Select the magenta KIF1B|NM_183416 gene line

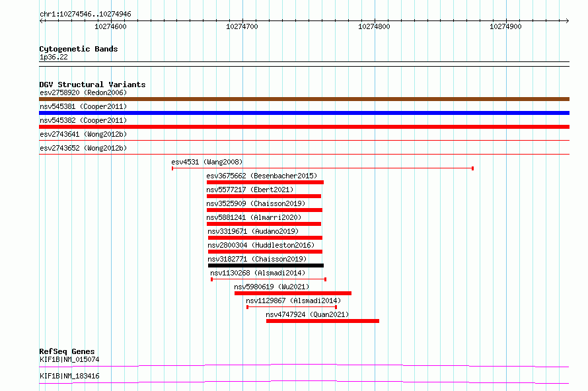[304, 382]
